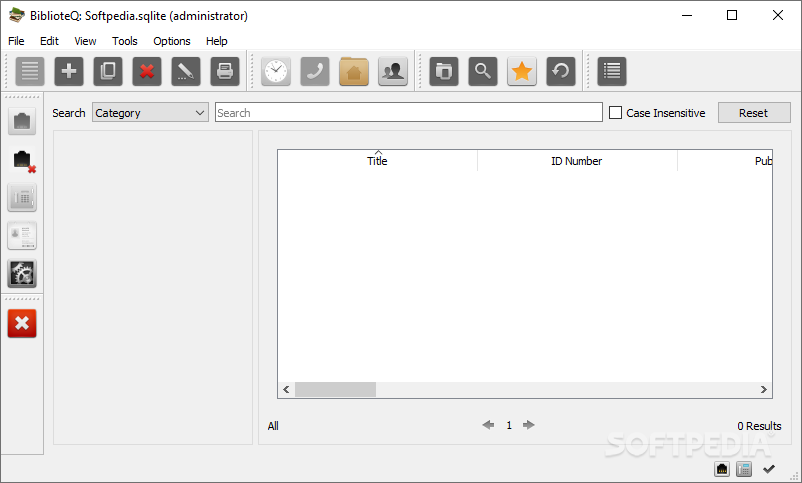
Task: Open the Help menu
Action: [216, 41]
